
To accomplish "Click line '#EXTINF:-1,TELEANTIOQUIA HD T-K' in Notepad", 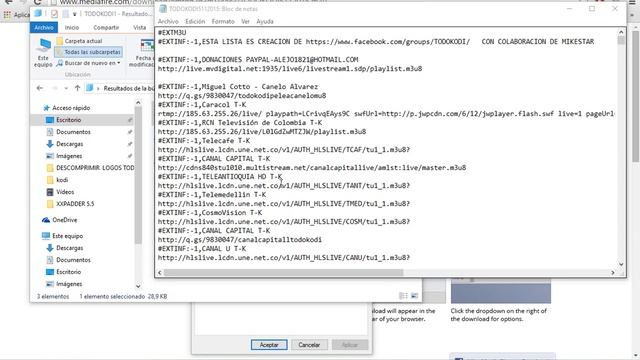I will click(220, 177).
